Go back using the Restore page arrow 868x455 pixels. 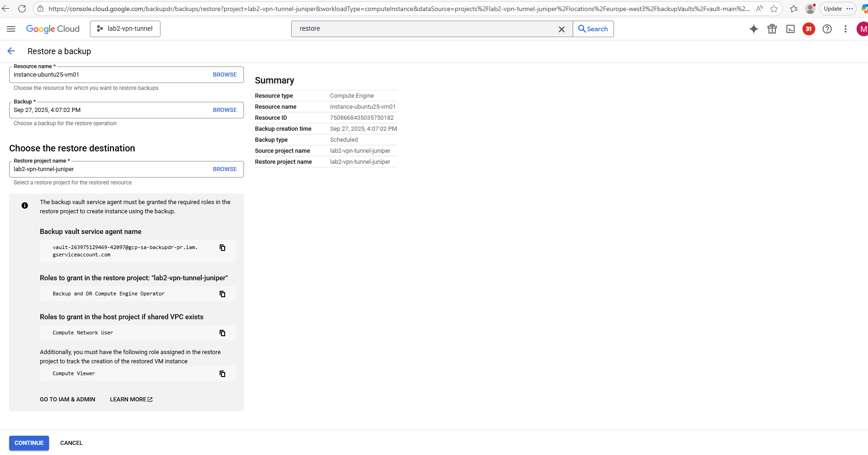click(x=11, y=51)
